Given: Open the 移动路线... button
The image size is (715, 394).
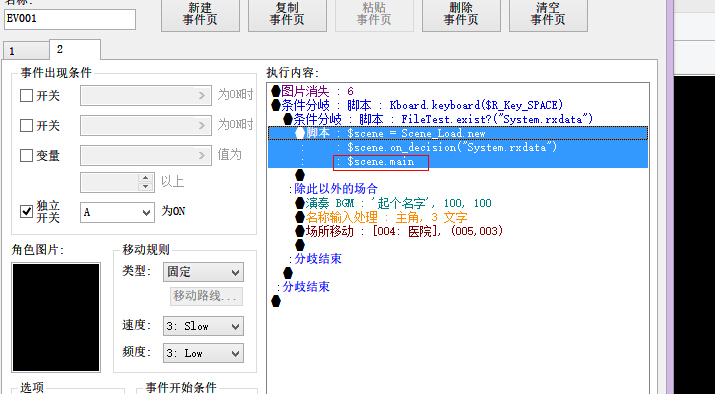Looking at the screenshot, I should coord(206,296).
